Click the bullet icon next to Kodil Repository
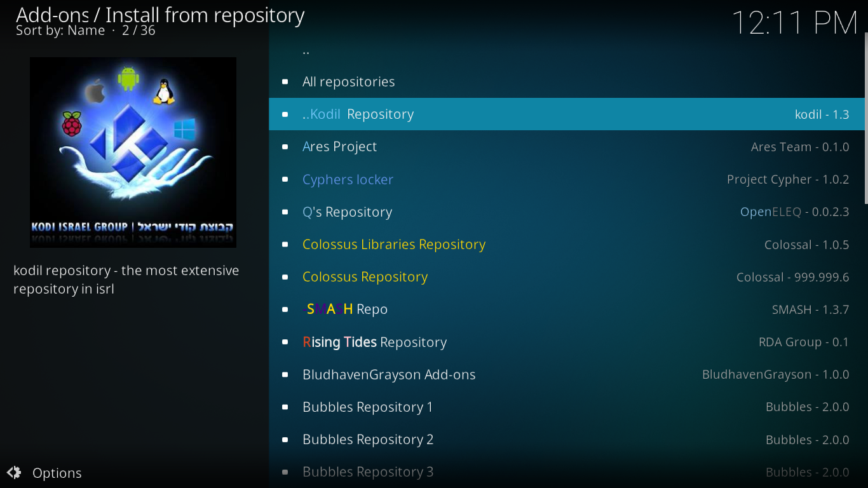 285,114
